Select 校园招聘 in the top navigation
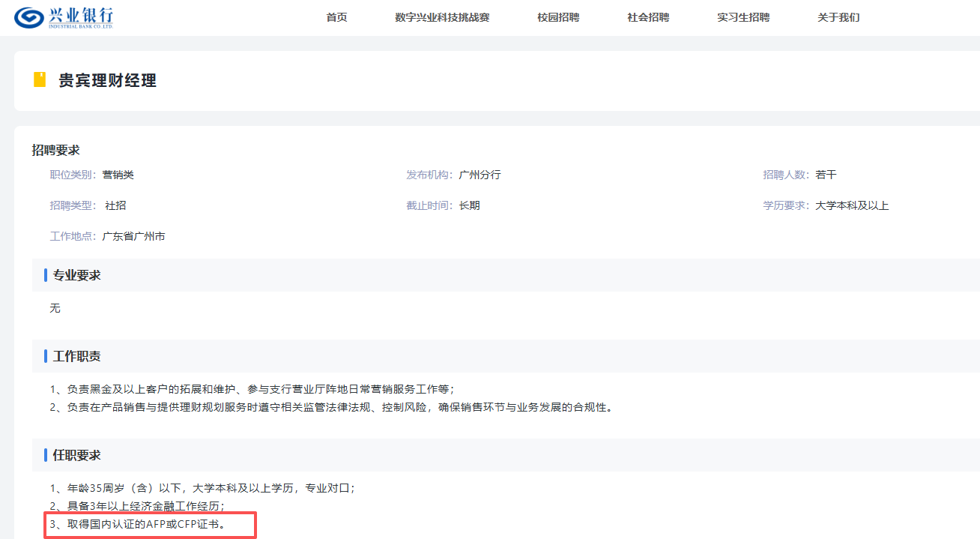Image resolution: width=980 pixels, height=539 pixels. 558,17
